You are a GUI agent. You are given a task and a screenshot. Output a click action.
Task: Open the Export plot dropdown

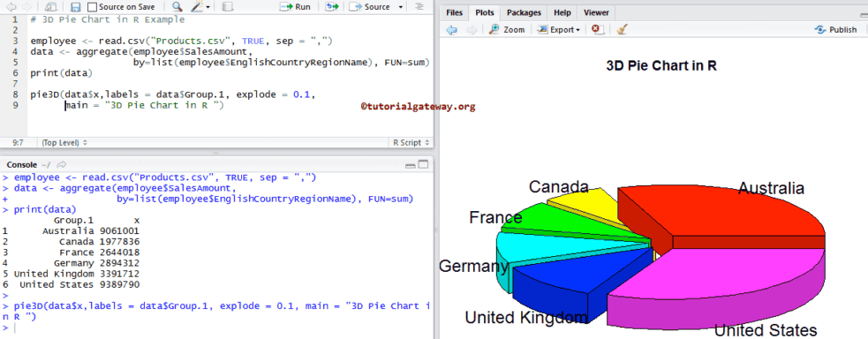[x=559, y=30]
